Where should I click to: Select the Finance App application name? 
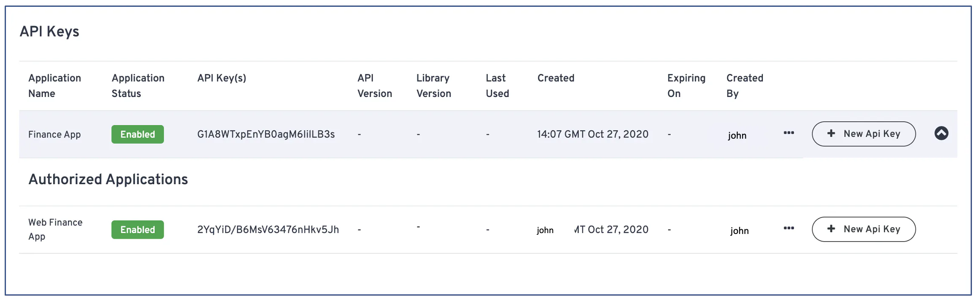point(54,134)
